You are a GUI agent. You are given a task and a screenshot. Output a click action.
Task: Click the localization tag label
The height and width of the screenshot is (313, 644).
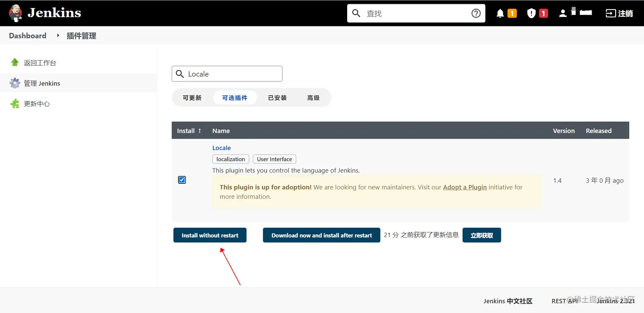231,159
